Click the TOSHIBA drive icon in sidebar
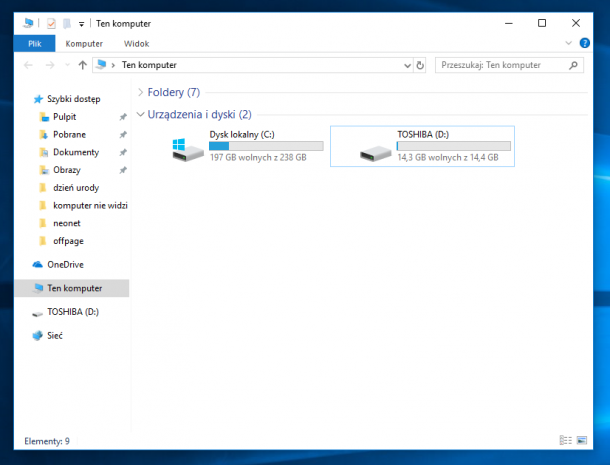The width and height of the screenshot is (610, 465). (x=37, y=313)
